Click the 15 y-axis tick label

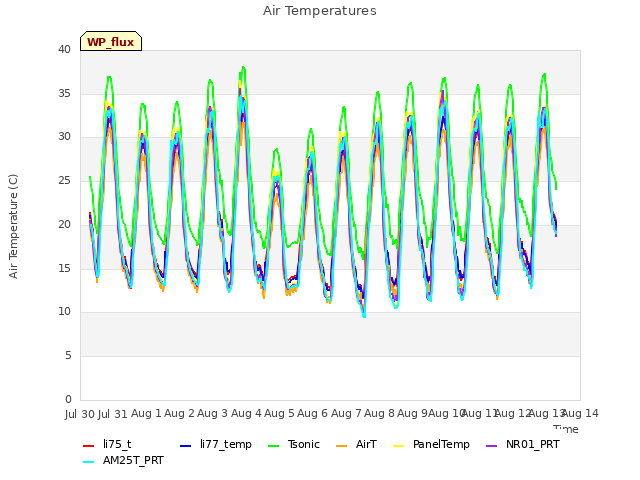pyautogui.click(x=64, y=268)
